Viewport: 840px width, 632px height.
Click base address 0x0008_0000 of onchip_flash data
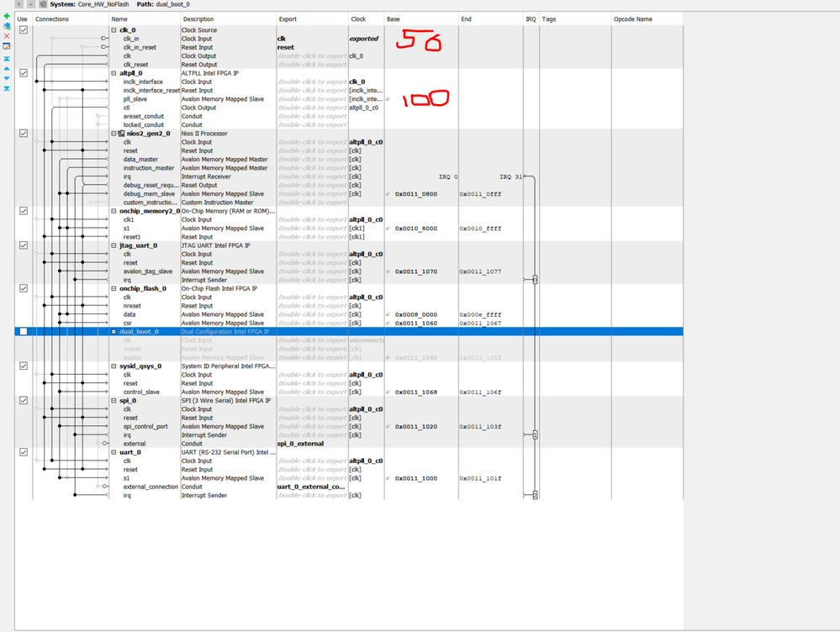[x=416, y=314]
